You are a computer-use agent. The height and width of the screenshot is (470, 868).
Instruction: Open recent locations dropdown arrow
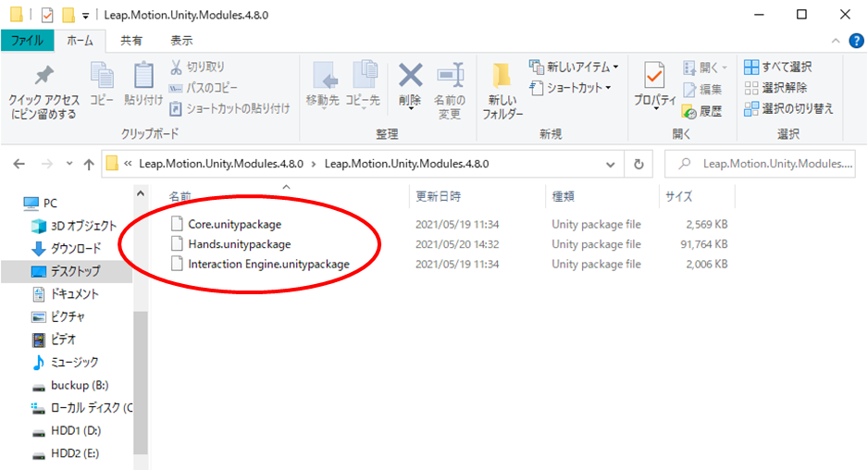pyautogui.click(x=68, y=164)
